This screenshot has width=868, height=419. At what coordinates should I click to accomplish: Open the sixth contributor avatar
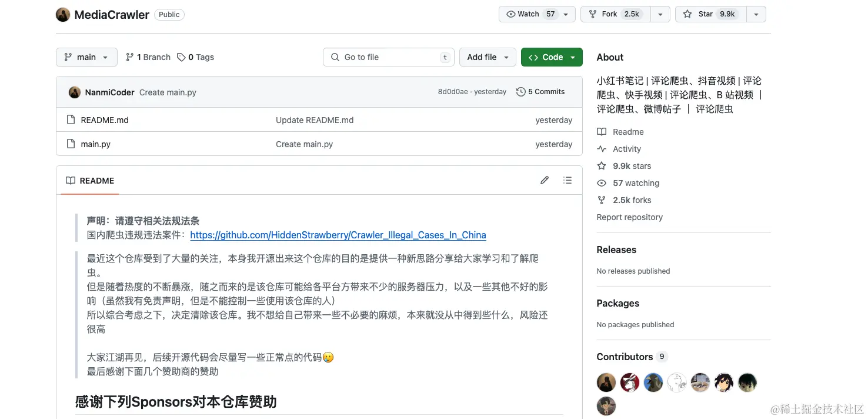tap(724, 383)
